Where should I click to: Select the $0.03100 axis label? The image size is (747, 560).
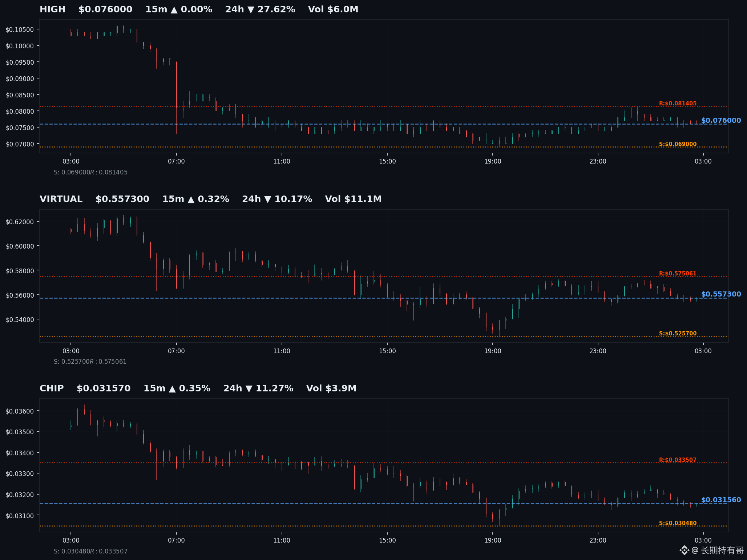20,516
